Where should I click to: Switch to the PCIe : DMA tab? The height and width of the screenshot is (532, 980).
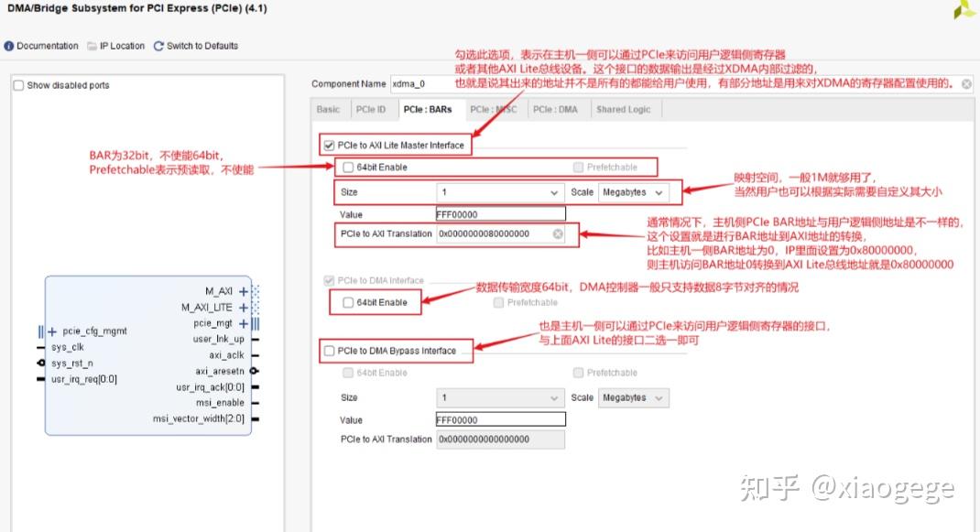click(x=554, y=109)
